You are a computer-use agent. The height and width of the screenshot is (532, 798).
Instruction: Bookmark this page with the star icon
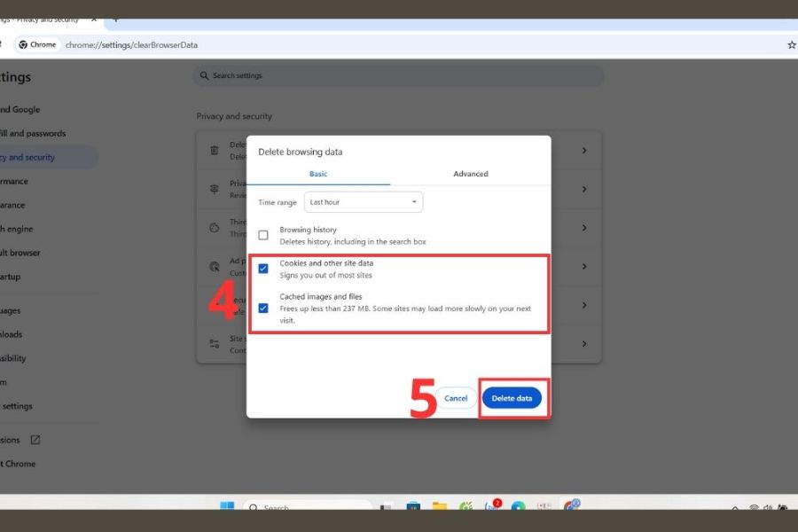(791, 44)
